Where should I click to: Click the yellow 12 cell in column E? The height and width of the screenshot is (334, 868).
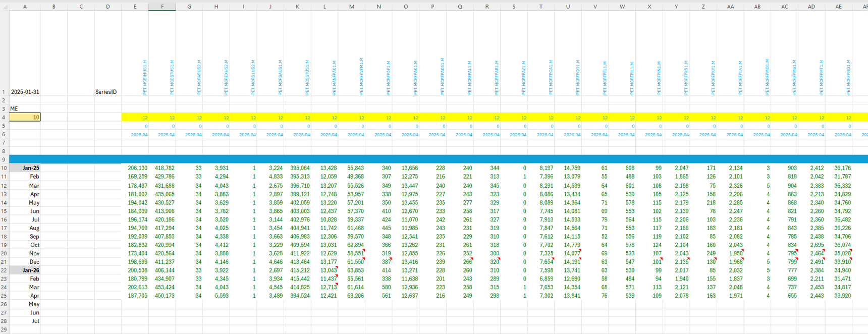tap(135, 117)
